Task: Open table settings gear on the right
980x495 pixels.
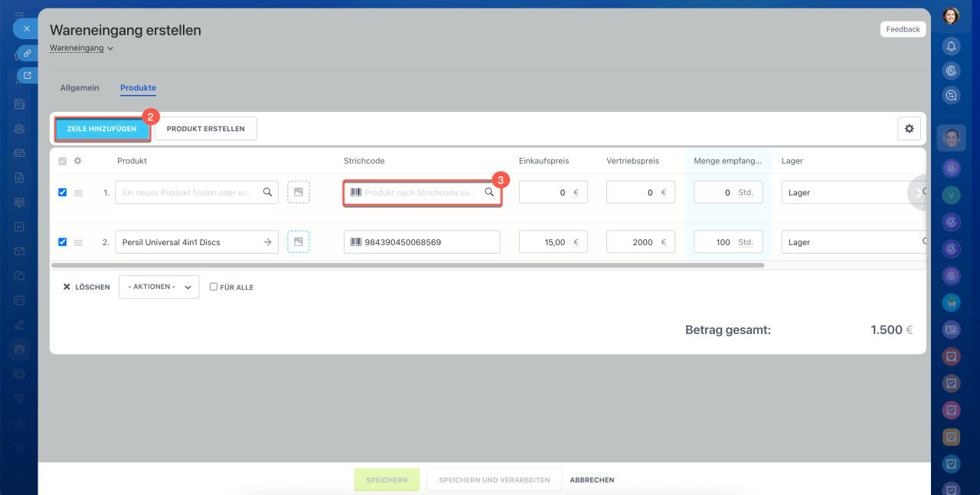Action: point(909,129)
